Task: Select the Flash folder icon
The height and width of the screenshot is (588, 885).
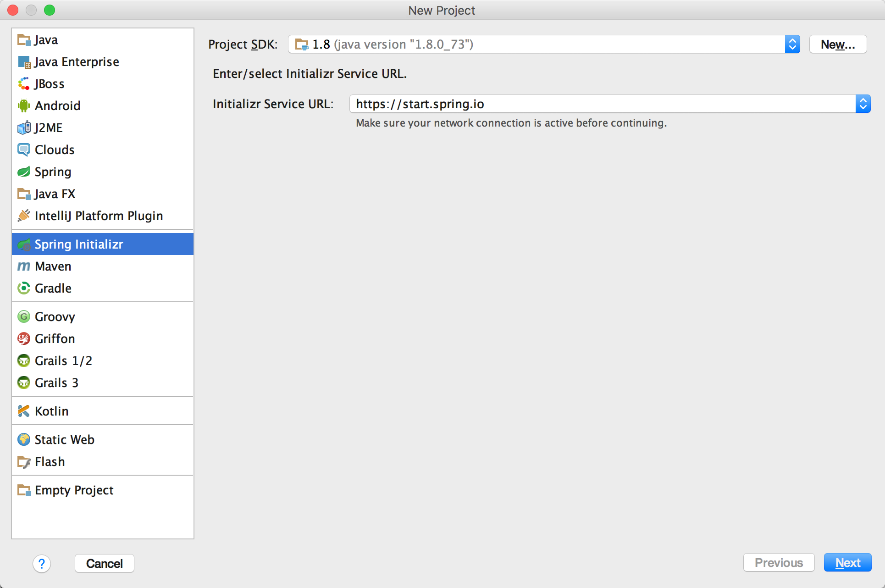Action: 24,462
